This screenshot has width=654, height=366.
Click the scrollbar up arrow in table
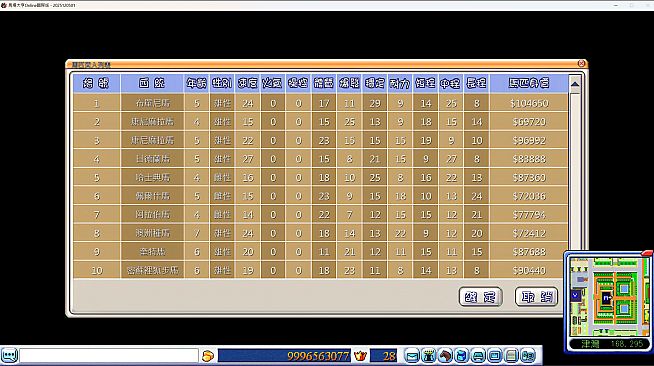click(x=575, y=84)
